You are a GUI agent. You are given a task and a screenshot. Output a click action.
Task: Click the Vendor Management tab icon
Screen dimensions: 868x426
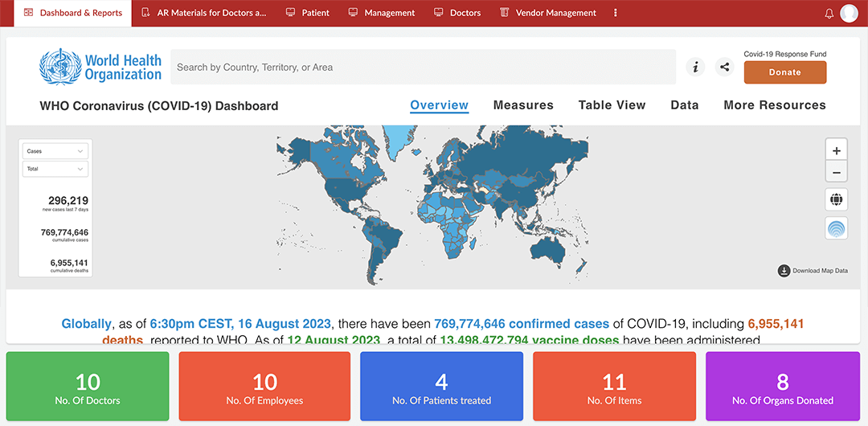point(504,12)
